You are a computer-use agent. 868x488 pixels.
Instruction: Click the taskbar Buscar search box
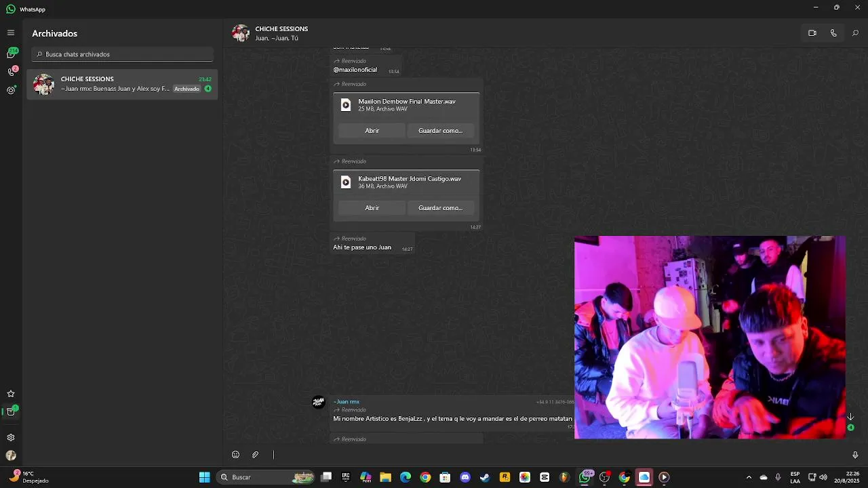[x=266, y=478]
